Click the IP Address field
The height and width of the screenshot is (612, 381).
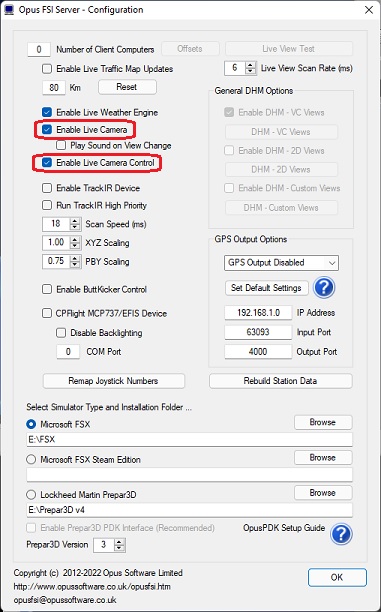pos(258,313)
